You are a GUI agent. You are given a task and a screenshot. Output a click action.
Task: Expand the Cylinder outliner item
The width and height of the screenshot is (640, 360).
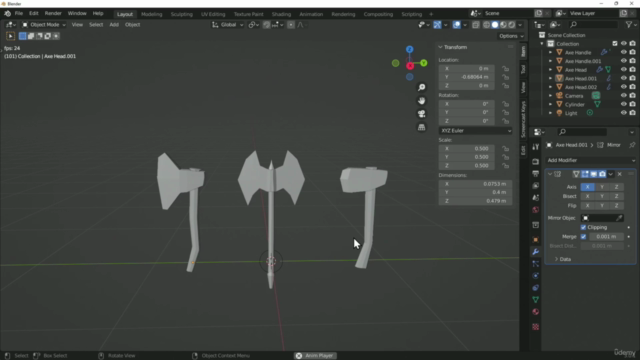(x=550, y=104)
